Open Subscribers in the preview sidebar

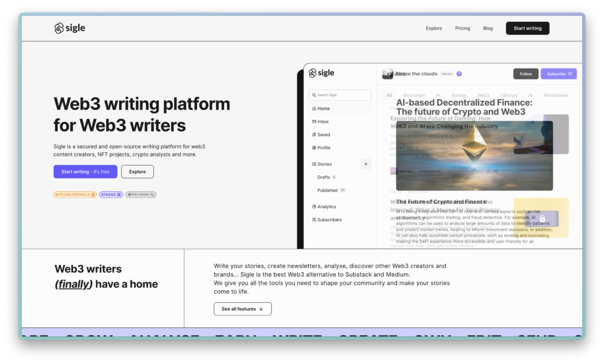click(327, 220)
